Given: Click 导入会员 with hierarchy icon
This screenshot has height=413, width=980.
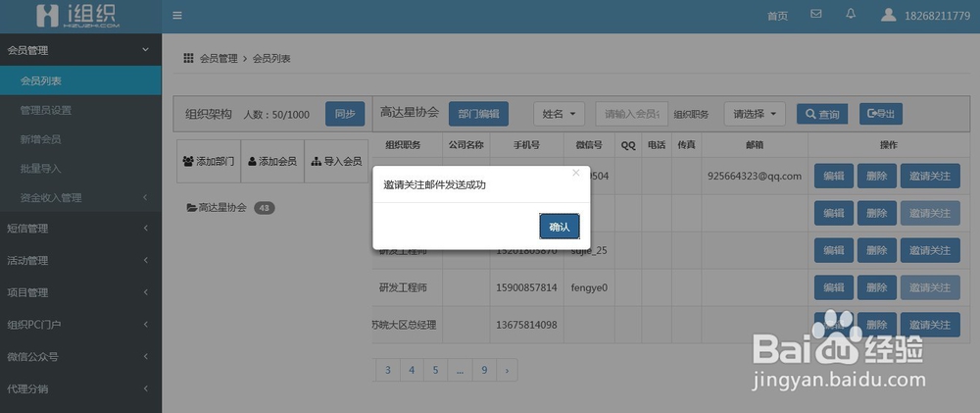Looking at the screenshot, I should coord(336,161).
